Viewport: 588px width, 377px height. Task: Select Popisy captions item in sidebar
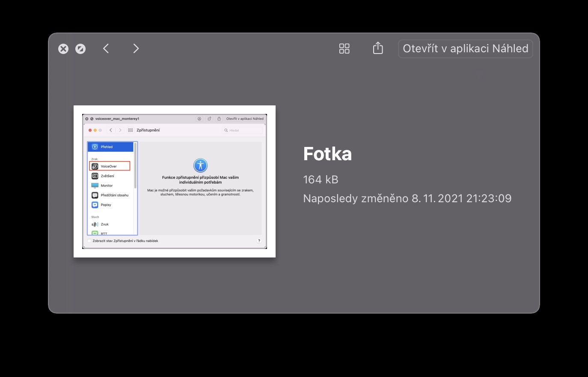tap(106, 205)
